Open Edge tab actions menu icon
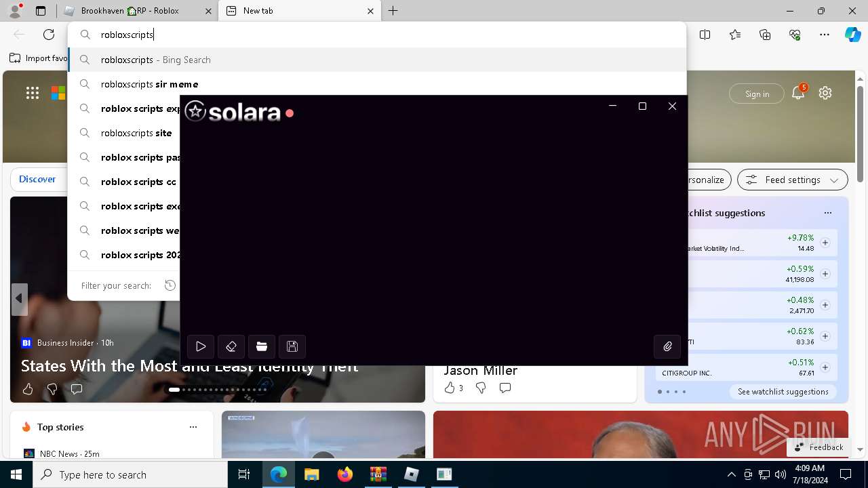 41,11
